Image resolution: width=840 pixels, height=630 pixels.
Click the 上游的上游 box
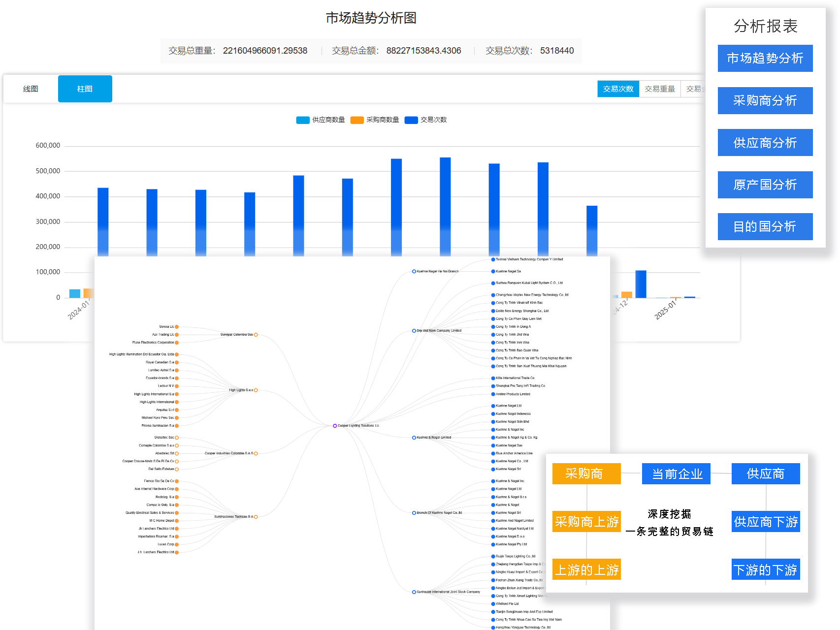[x=586, y=569]
